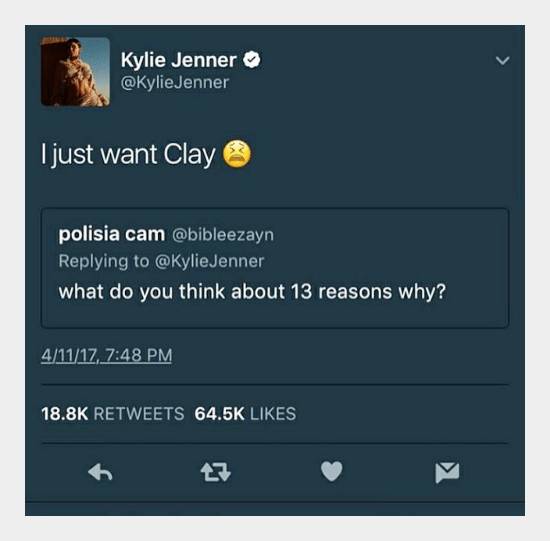Click the reply arrow icon
This screenshot has height=541, width=550.
(100, 472)
